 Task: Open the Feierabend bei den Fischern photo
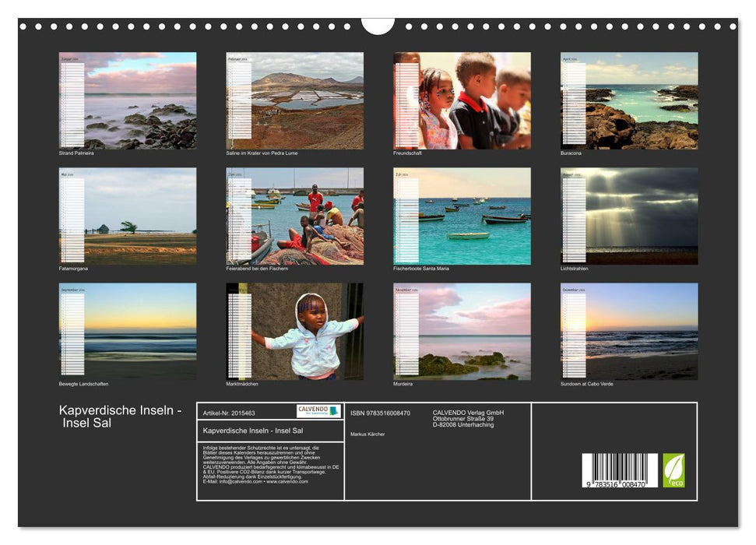tap(294, 216)
